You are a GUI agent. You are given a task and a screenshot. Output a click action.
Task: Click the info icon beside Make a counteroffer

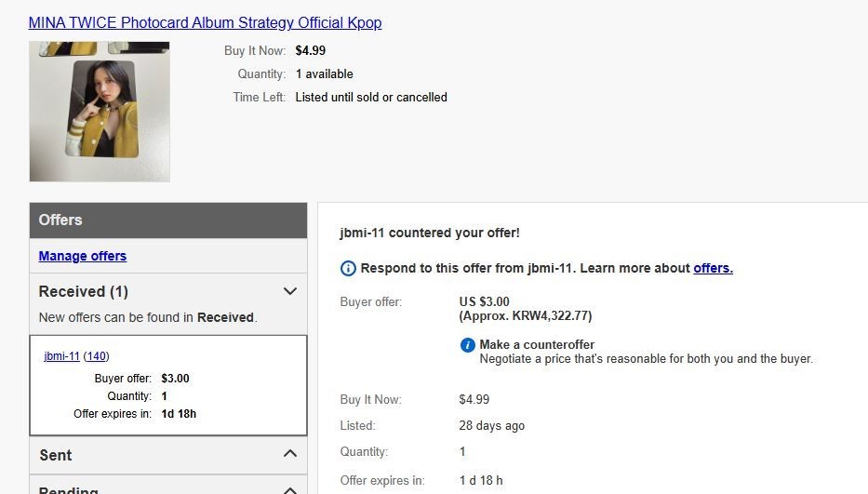click(468, 345)
